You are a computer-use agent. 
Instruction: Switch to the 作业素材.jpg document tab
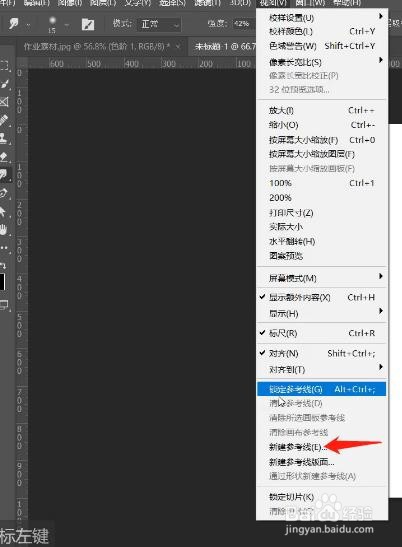click(x=97, y=46)
